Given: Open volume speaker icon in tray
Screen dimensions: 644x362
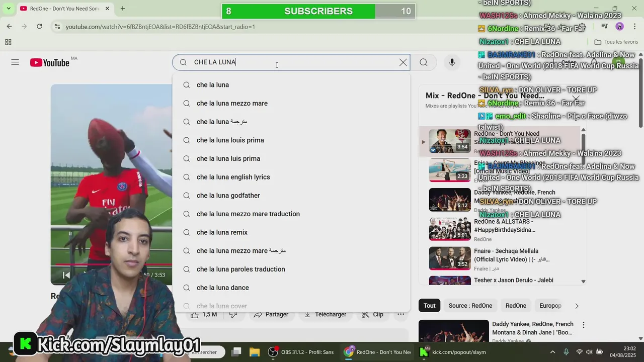Looking at the screenshot, I should coord(589,352).
